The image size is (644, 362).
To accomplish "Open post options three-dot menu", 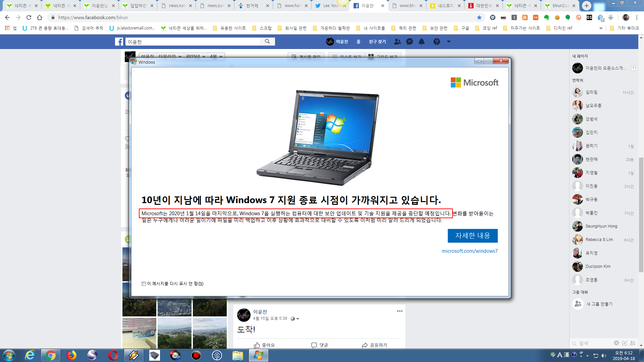I will (x=399, y=311).
